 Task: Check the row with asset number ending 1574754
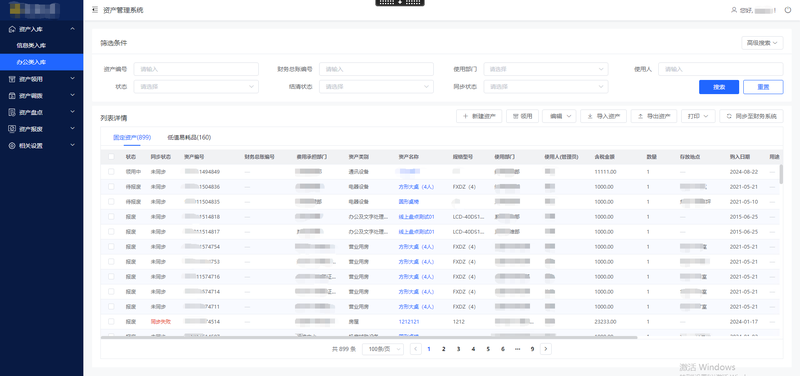pos(111,247)
